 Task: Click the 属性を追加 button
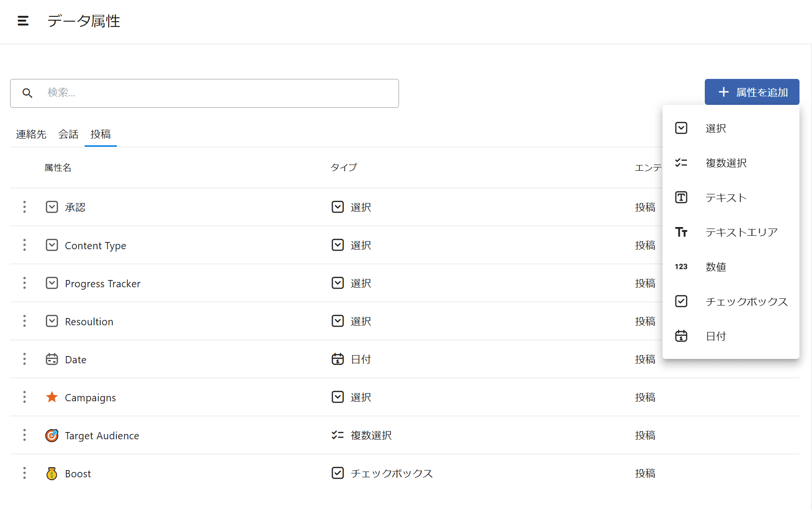[x=752, y=92]
